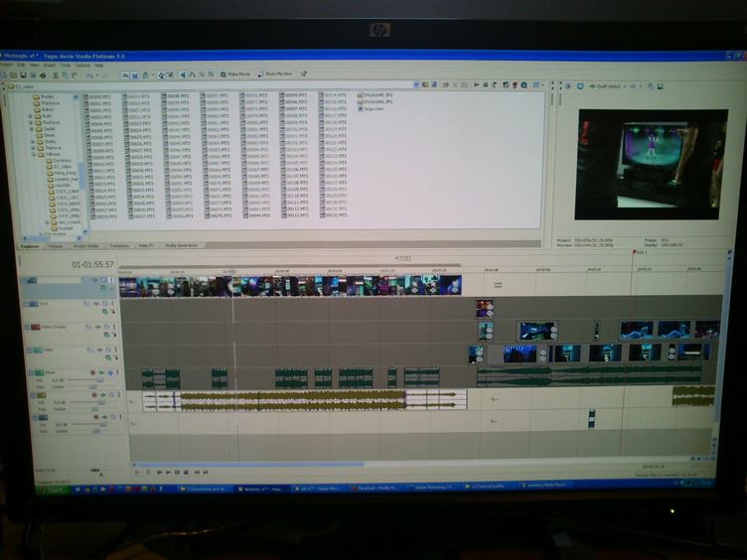Open the Project menu
Screen dimensions: 747x560
[x=6, y=66]
